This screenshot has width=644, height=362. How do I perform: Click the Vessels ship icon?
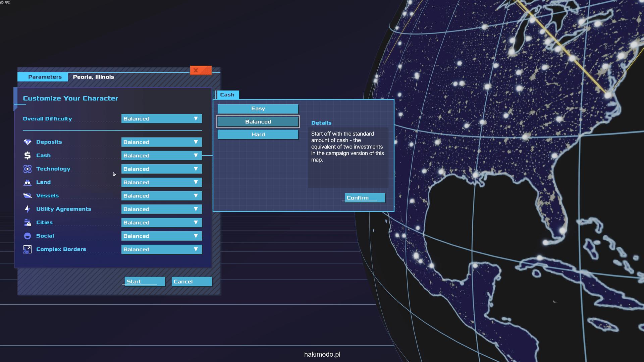pos(28,196)
